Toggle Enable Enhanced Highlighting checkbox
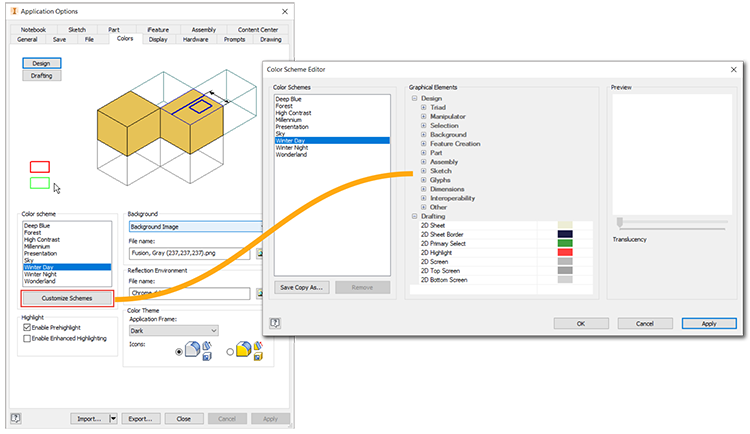The image size is (750, 434). 27,338
